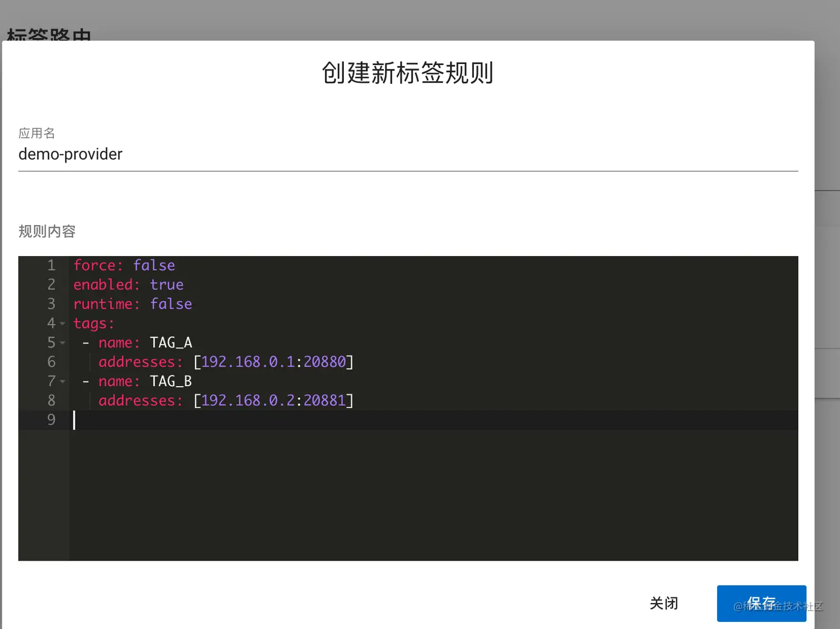
Task: Click line number 2 in gutter
Action: click(x=51, y=284)
